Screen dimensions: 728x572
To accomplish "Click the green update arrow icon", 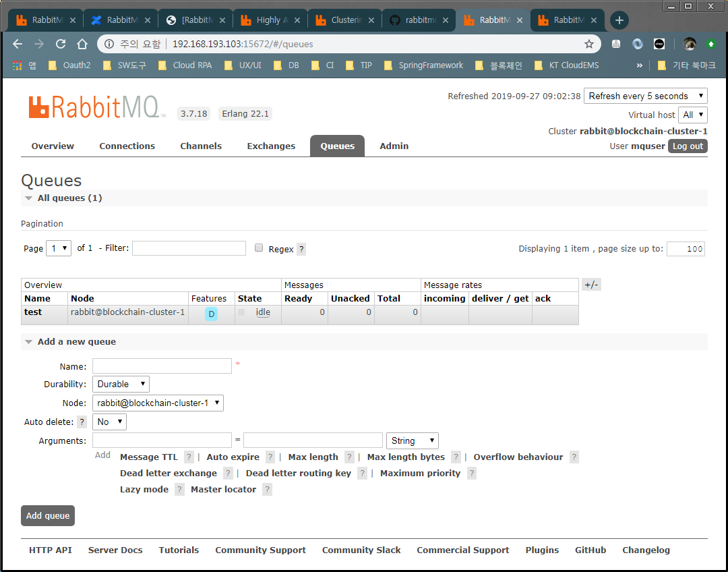I will pos(710,44).
